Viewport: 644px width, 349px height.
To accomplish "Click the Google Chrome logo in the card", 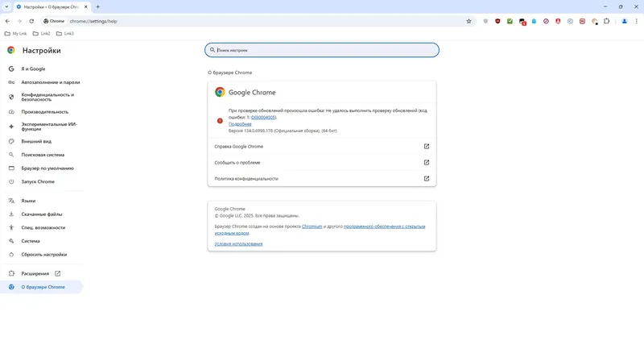I will coord(220,92).
